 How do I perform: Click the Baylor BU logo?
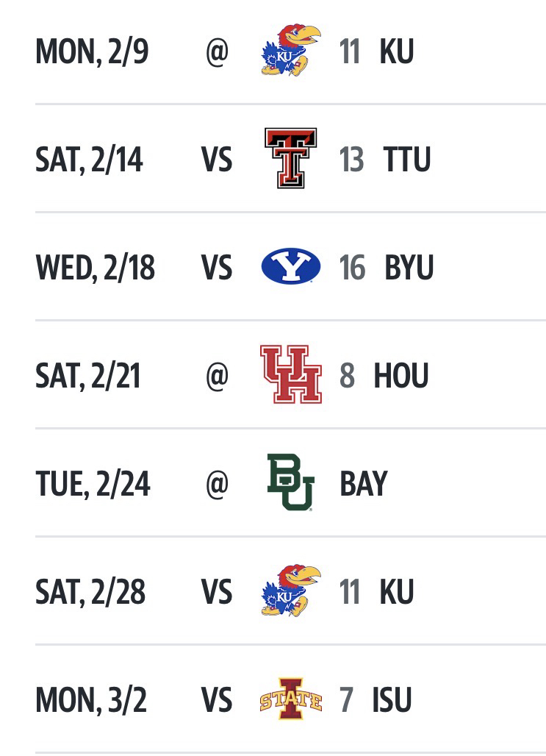pos(291,482)
